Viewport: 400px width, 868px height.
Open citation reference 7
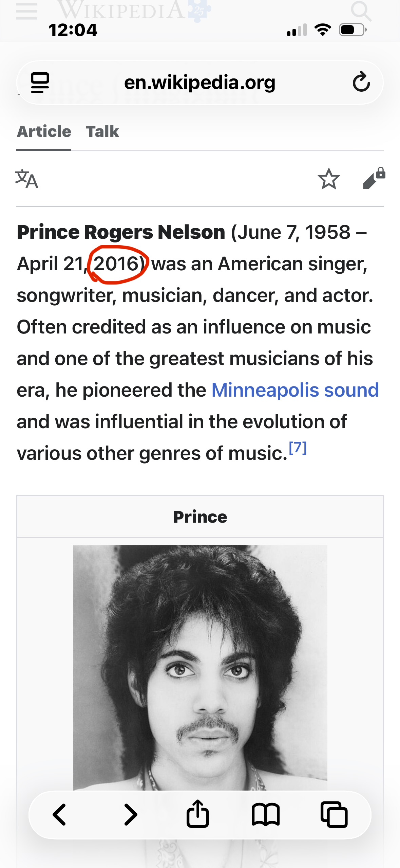coord(298,448)
